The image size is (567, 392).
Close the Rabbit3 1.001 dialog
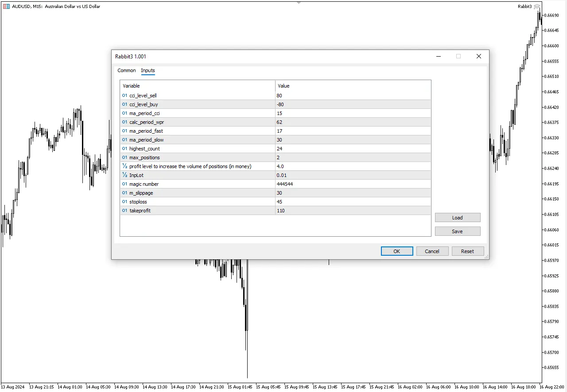(479, 56)
